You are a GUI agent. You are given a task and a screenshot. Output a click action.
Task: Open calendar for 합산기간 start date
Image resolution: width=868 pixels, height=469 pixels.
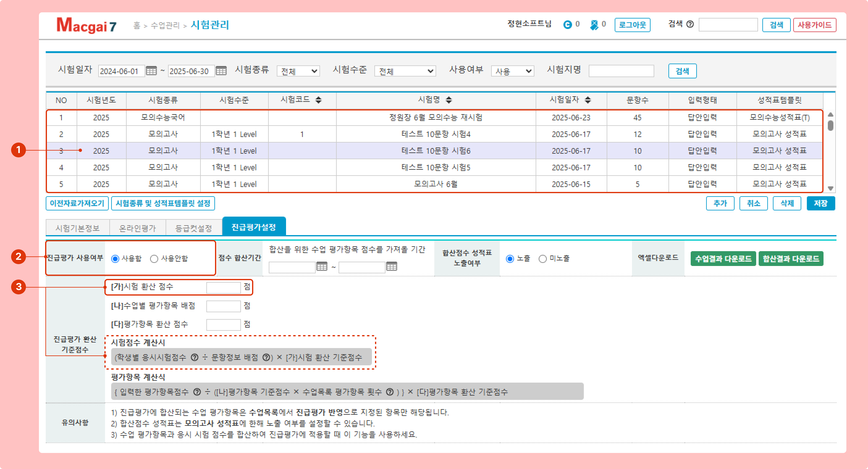(322, 267)
